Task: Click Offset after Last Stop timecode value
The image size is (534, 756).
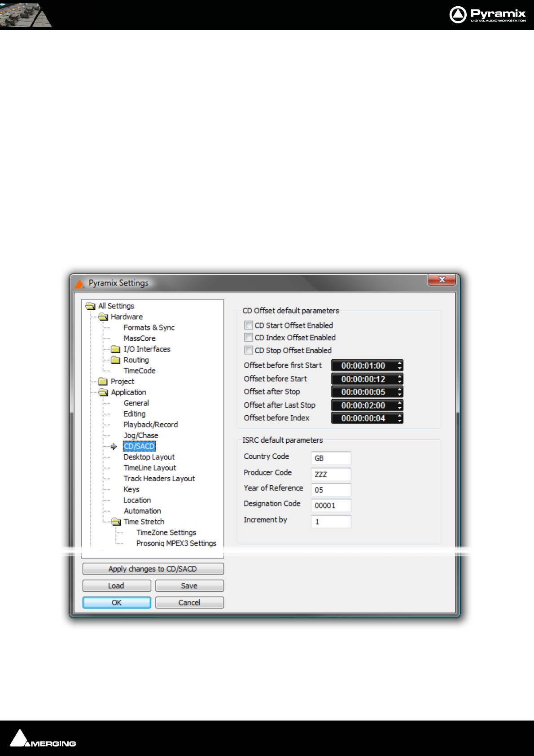Action: tap(363, 405)
